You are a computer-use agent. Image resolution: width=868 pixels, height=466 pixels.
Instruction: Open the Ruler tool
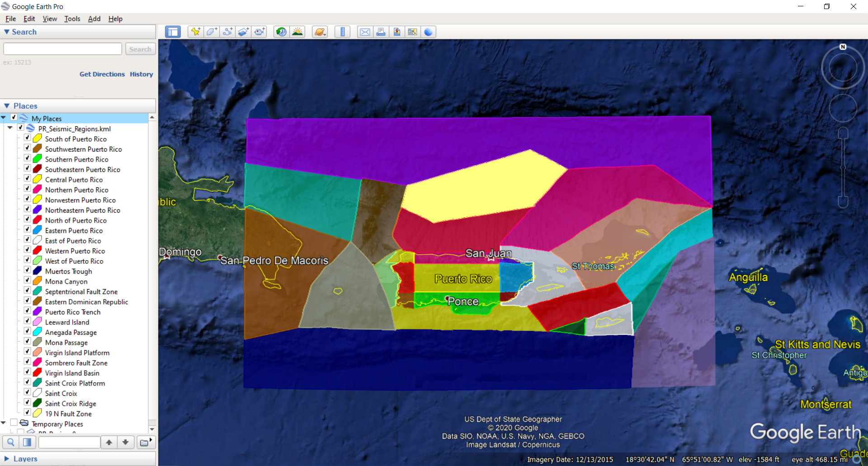tap(342, 32)
